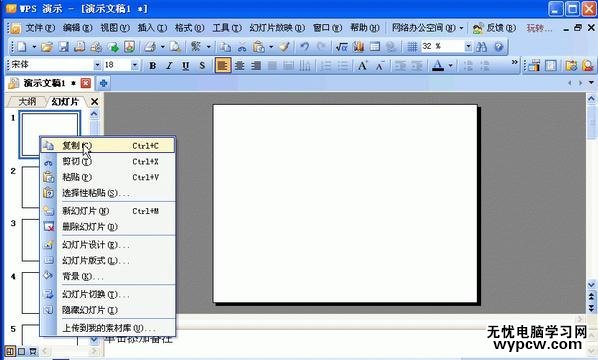The width and height of the screenshot is (598, 360).
Task: Choose 新幻灯片 from the context menu
Action: [108, 211]
